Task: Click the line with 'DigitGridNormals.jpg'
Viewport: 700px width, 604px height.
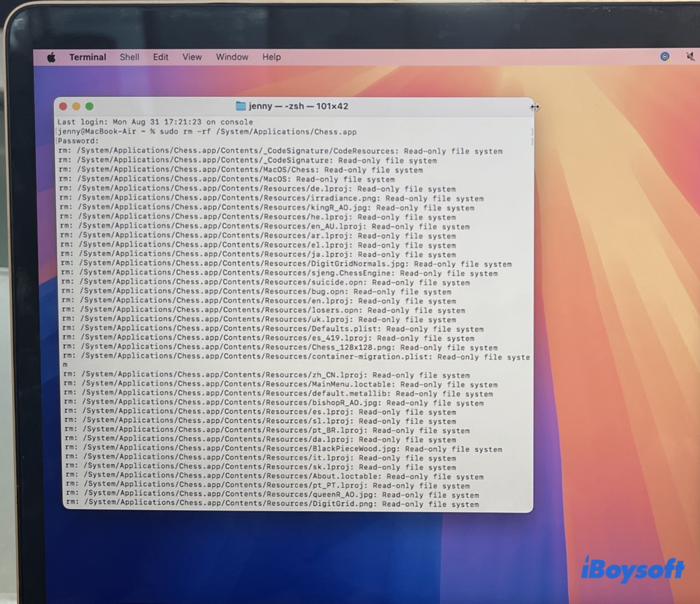Action: pos(286,264)
